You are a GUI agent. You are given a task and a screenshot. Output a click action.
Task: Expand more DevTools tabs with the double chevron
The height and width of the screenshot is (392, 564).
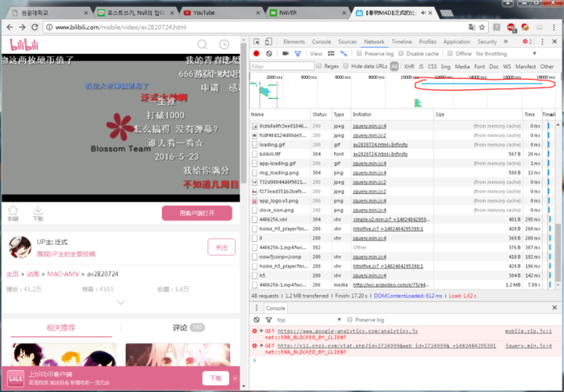[x=506, y=42]
